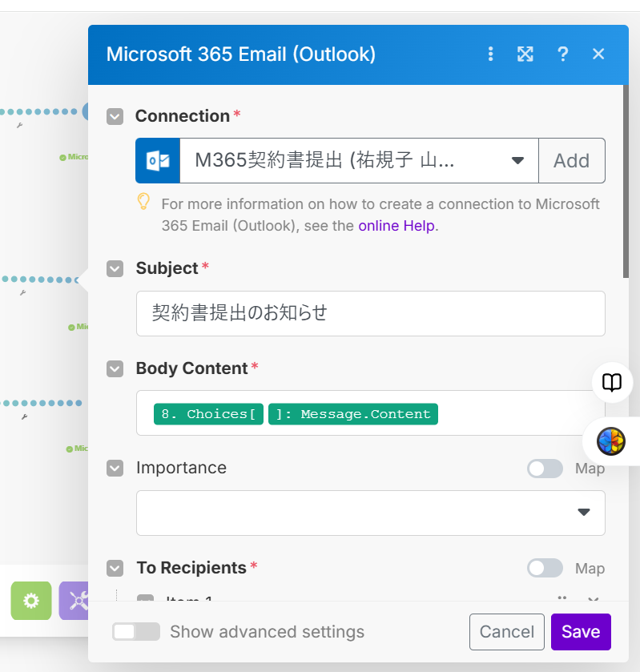Image resolution: width=640 pixels, height=672 pixels.
Task: Toggle the To Recipients Map switch
Action: pos(545,569)
